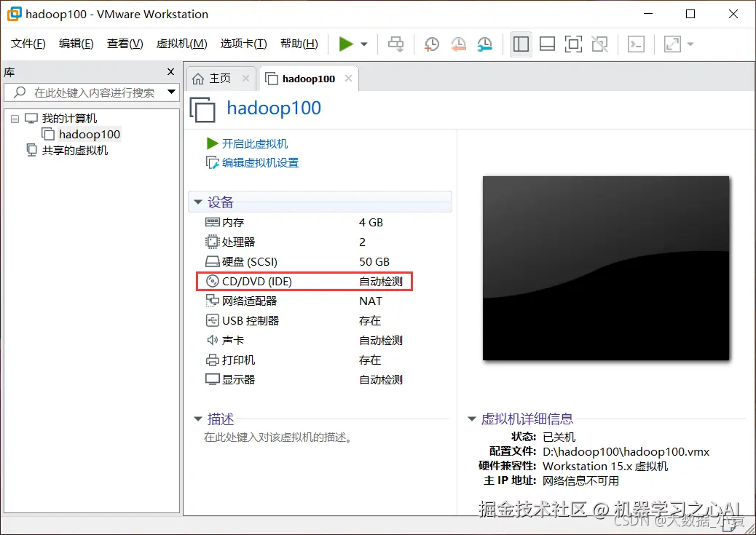Image resolution: width=756 pixels, height=535 pixels.
Task: Click the send Ctrl+Alt+Del toolbar icon
Action: click(x=395, y=44)
